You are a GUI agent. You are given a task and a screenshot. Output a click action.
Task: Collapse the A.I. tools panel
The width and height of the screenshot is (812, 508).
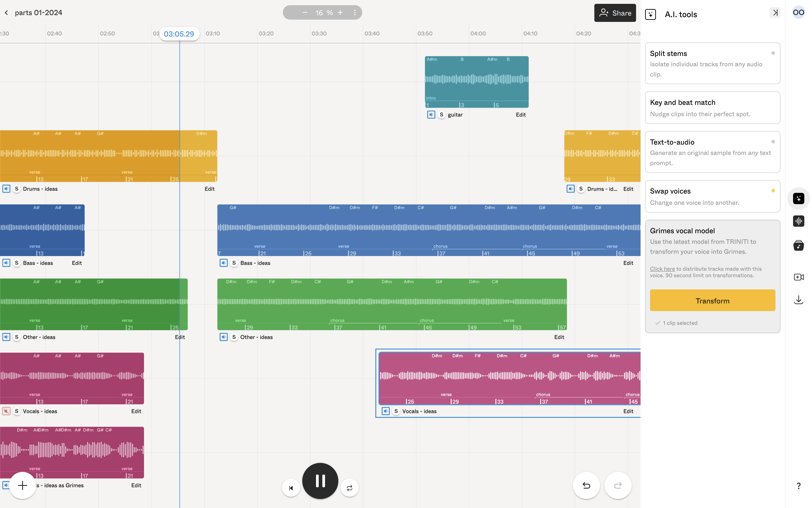[x=775, y=12]
